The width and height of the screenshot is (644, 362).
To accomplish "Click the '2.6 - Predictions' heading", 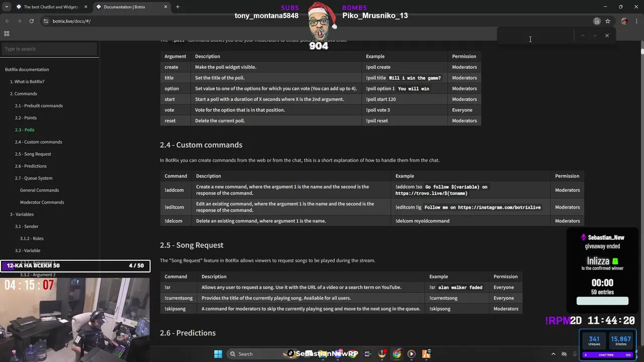I will coord(188,333).
